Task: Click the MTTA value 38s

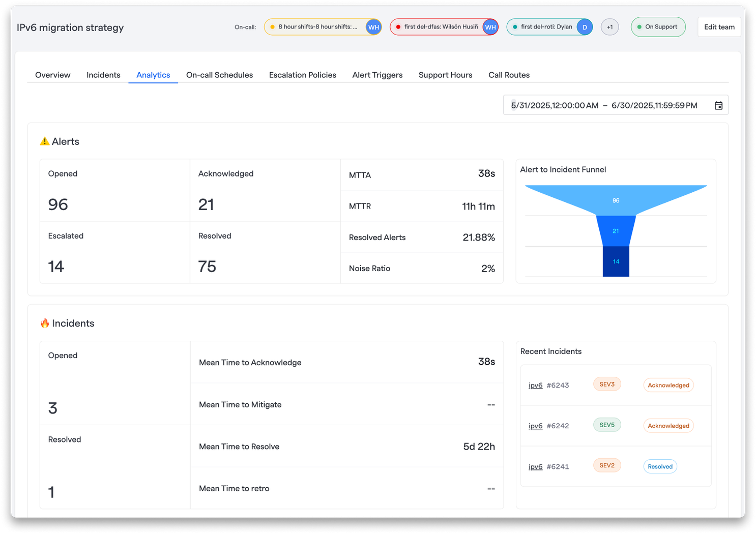Action: click(x=486, y=173)
